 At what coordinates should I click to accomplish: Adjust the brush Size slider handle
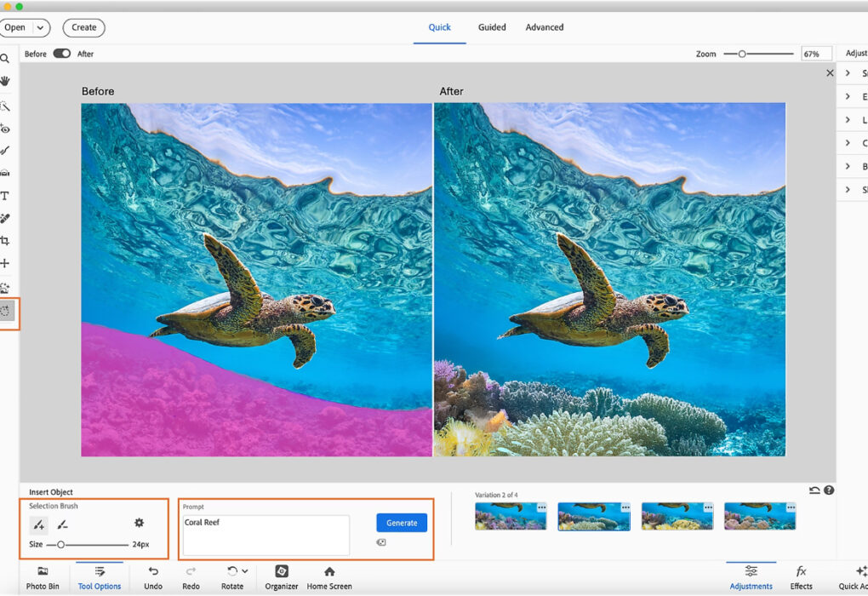[x=61, y=544]
